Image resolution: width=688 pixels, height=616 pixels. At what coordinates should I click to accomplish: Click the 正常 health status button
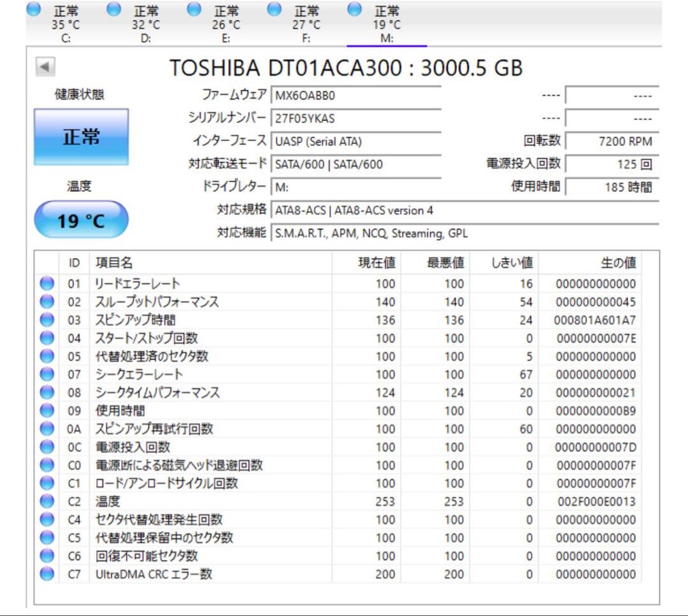point(82,138)
